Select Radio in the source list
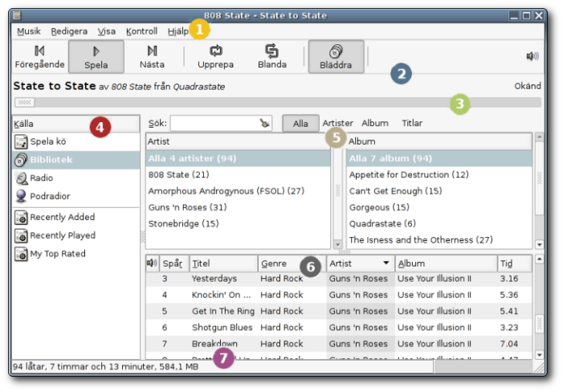The height and width of the screenshot is (392, 563). pyautogui.click(x=41, y=178)
